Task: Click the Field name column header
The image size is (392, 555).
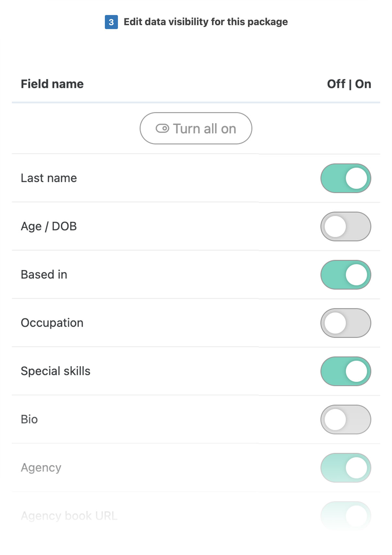Action: click(x=52, y=84)
